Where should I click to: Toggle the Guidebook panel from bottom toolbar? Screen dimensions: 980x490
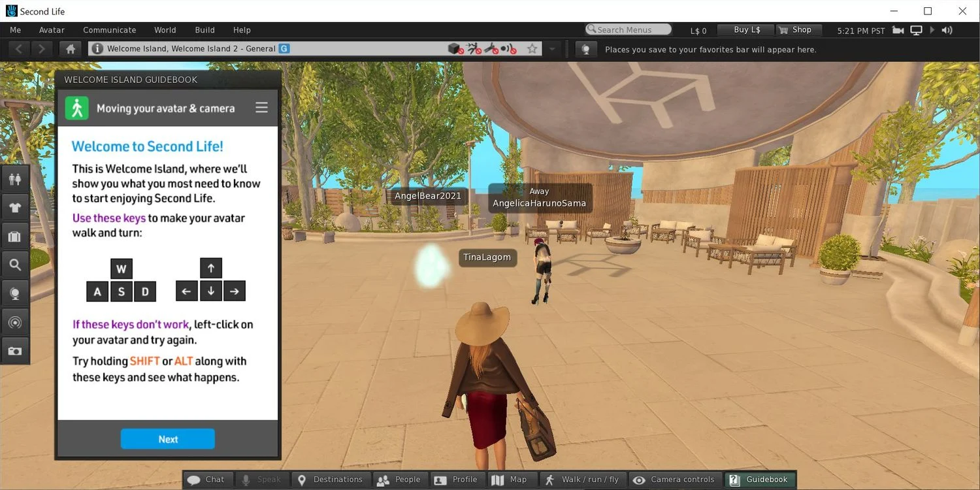pos(760,480)
